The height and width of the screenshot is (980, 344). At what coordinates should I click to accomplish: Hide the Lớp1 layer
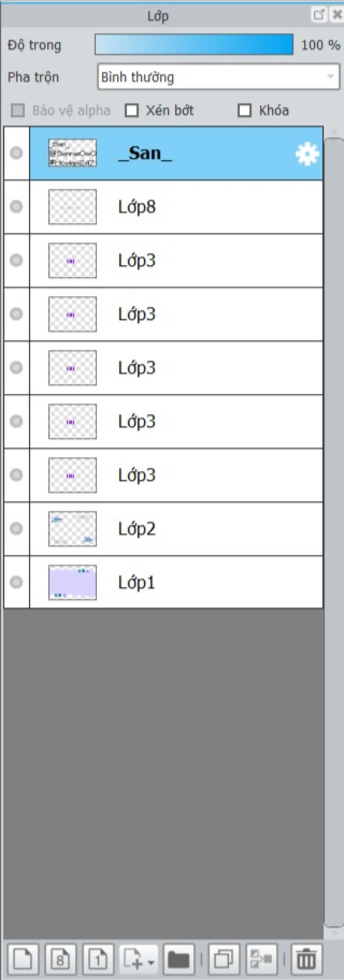pos(16,582)
